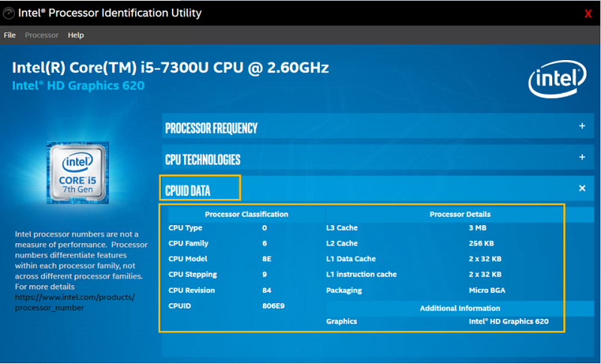601x364 pixels.
Task: Click the Intel logo at top right
Action: [557, 80]
